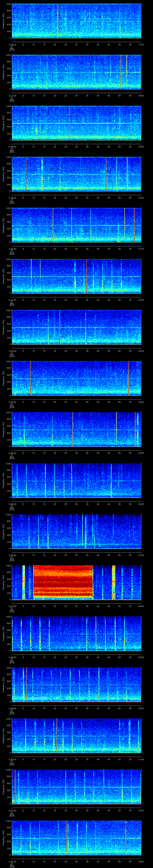
Task: Select the spectrogram panel starting at 2:18:00
Action: tap(76, 123)
